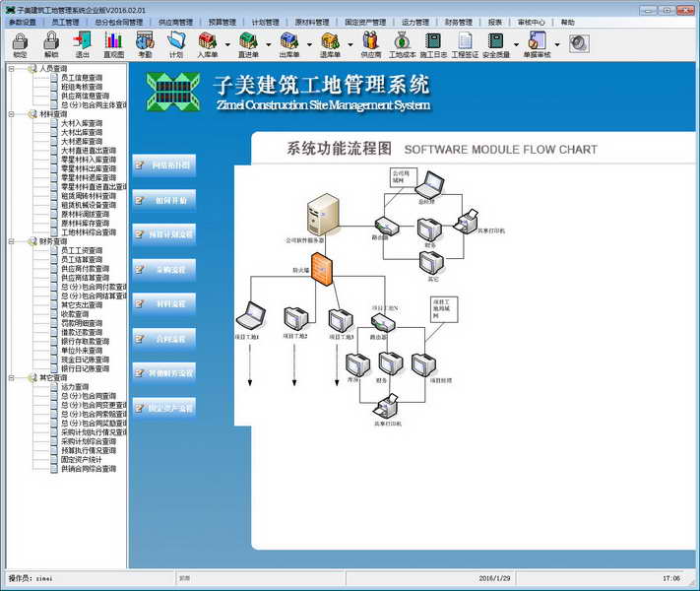Click the 工地成本 site cost icon
Viewport: 700px width, 591px height.
[x=402, y=43]
